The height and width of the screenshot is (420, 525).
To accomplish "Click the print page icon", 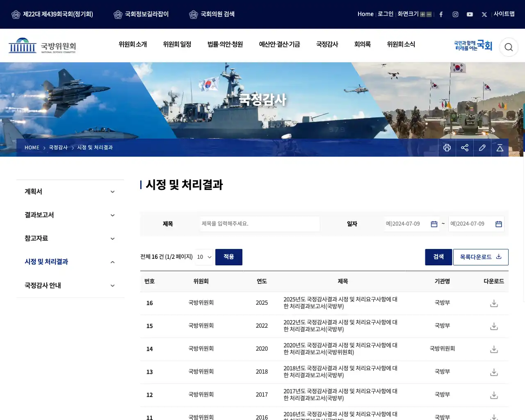I will [447, 148].
